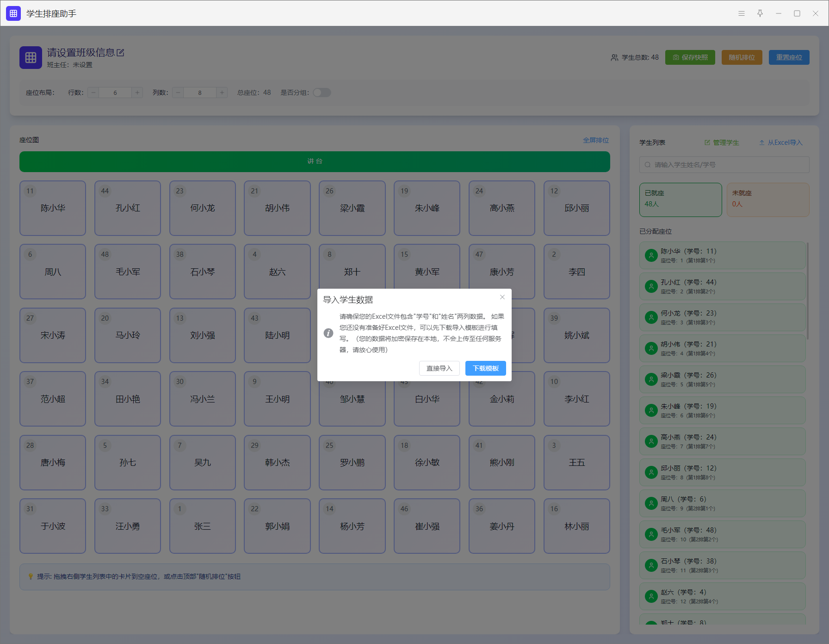Click the app icon in title bar
Screen dimensions: 829x644
click(x=13, y=13)
